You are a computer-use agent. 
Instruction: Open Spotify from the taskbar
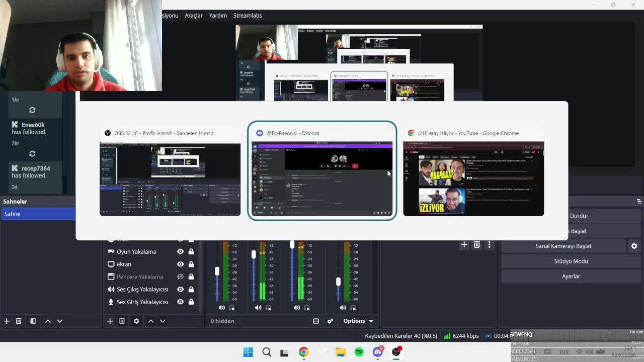coord(359,352)
